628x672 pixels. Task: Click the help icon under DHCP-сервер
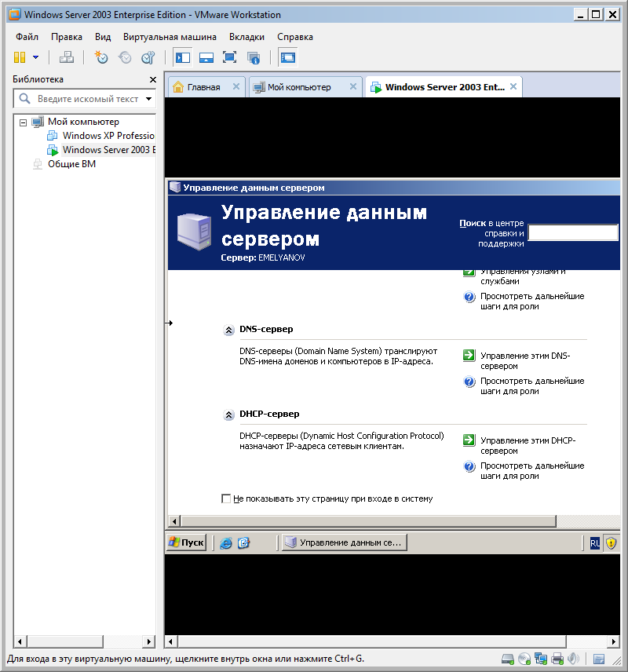tap(469, 466)
